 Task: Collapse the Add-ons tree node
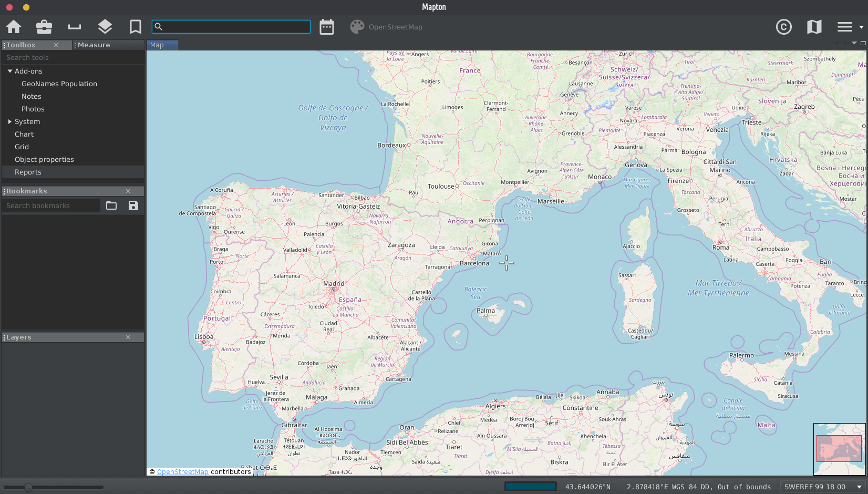point(10,71)
